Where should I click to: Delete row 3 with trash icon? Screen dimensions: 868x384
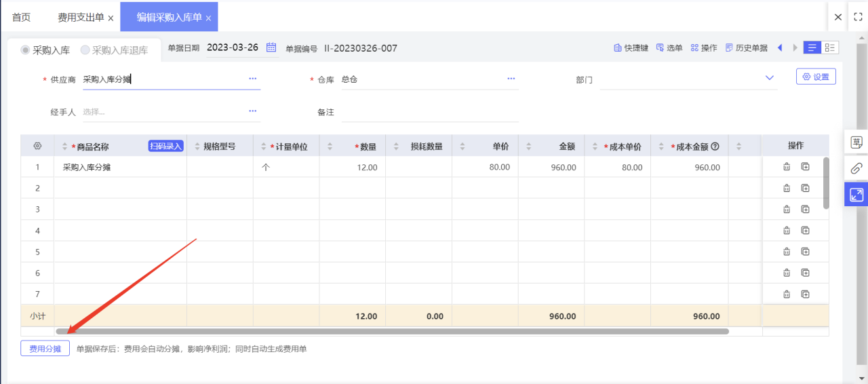point(787,209)
